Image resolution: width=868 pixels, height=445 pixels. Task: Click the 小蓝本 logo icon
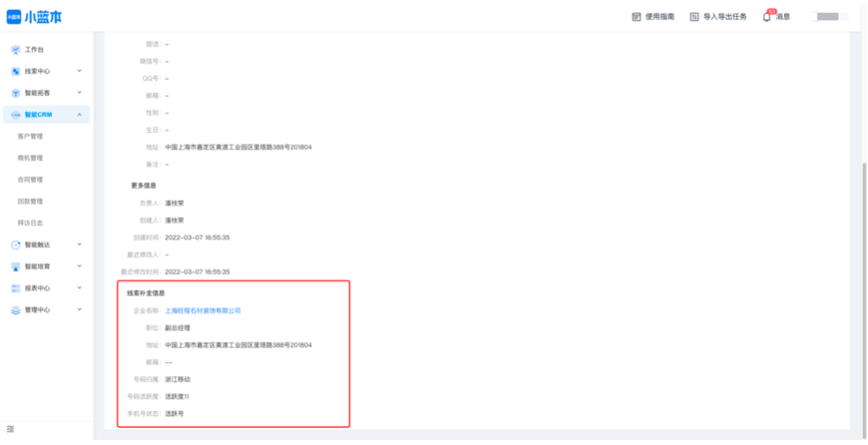click(14, 17)
